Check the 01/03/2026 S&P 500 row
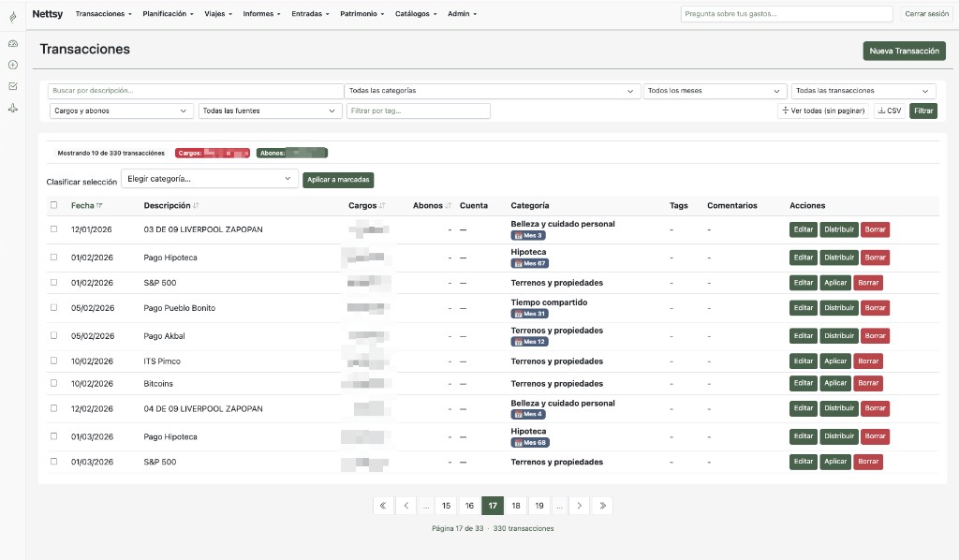The image size is (959, 560). coord(53,462)
